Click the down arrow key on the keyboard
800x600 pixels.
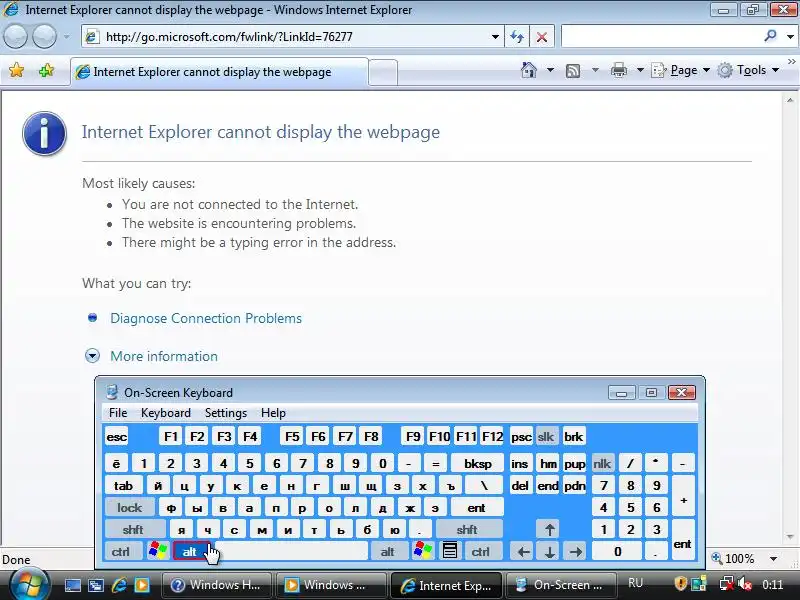tap(549, 552)
